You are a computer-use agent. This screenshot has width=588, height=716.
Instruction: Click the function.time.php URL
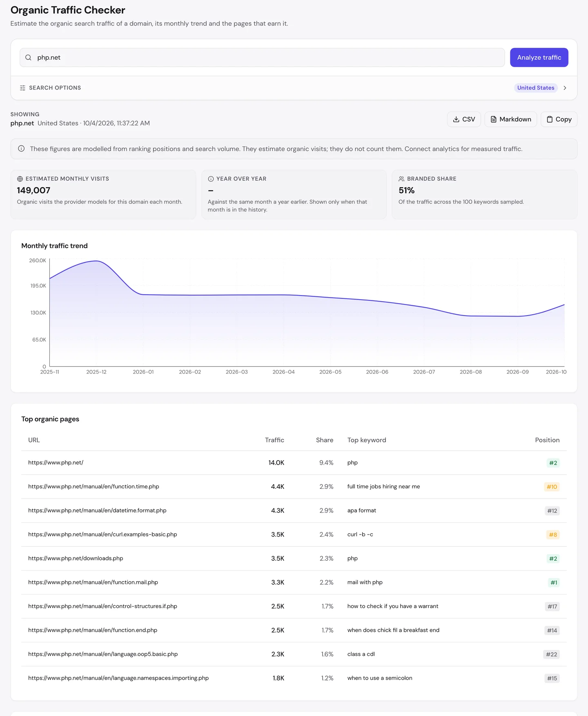click(94, 486)
